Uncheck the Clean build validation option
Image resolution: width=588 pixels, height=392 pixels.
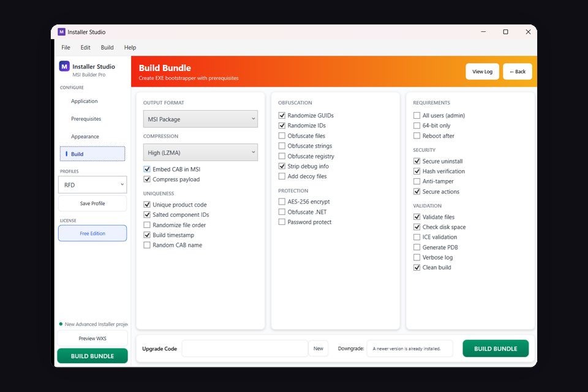click(x=417, y=267)
